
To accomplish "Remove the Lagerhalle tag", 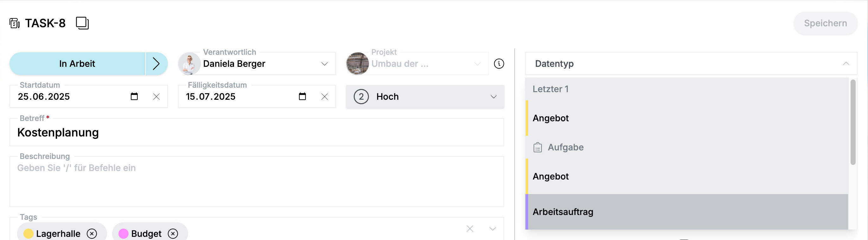I will click(92, 234).
